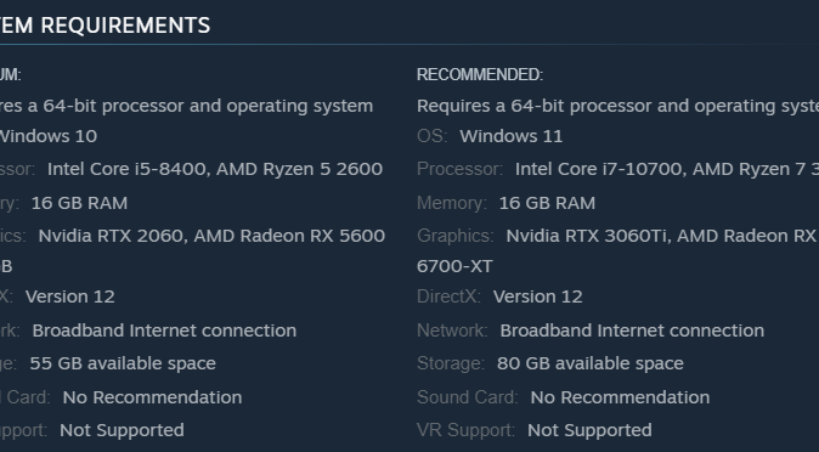Screen dimensions: 819x452
Task: Click the RECOMMENDED column label
Action: [479, 75]
